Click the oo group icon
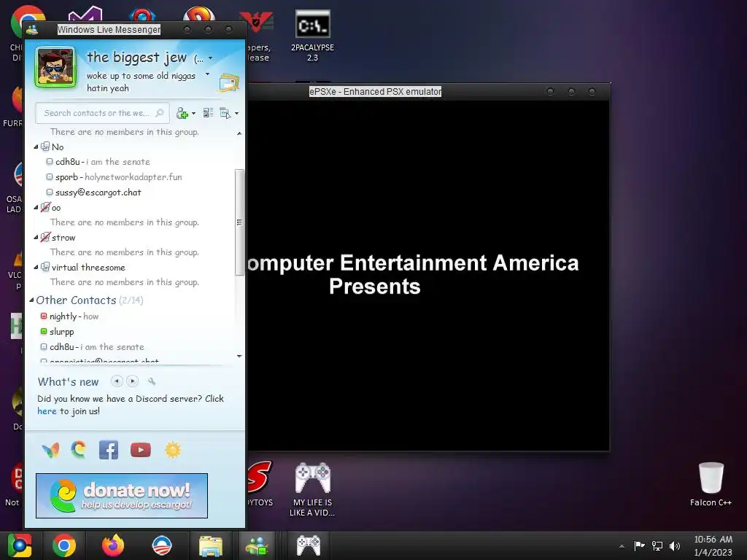The width and height of the screenshot is (747, 560). pyautogui.click(x=45, y=207)
